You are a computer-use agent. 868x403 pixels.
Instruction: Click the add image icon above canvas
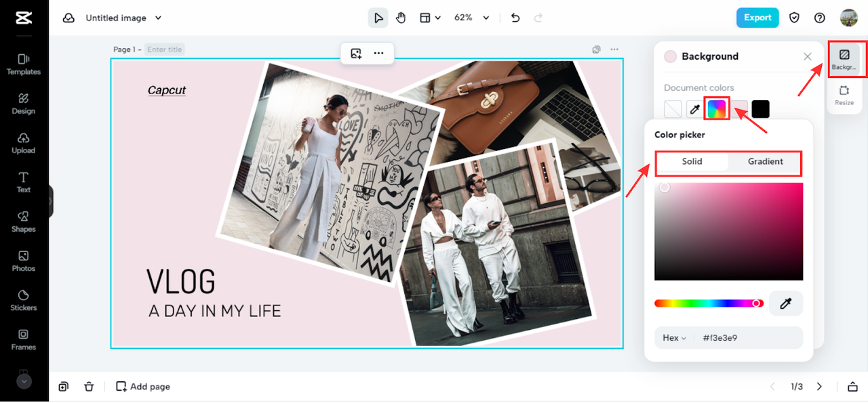356,54
